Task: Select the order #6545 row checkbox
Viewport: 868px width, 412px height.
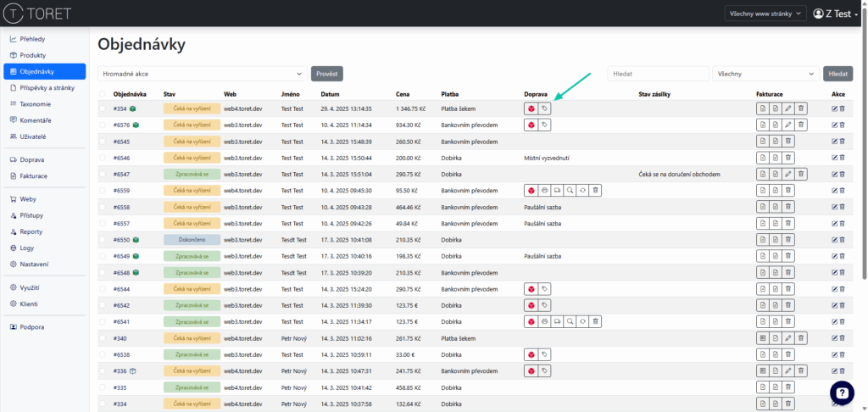Action: point(102,142)
